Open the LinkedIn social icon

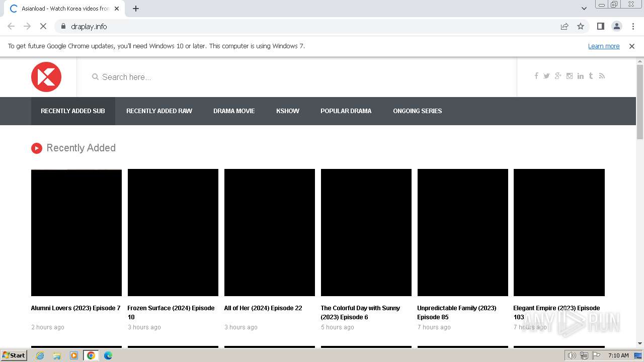point(581,76)
